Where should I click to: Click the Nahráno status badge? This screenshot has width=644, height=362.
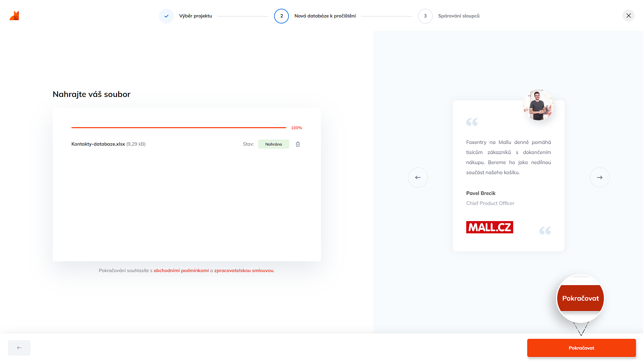pyautogui.click(x=273, y=144)
